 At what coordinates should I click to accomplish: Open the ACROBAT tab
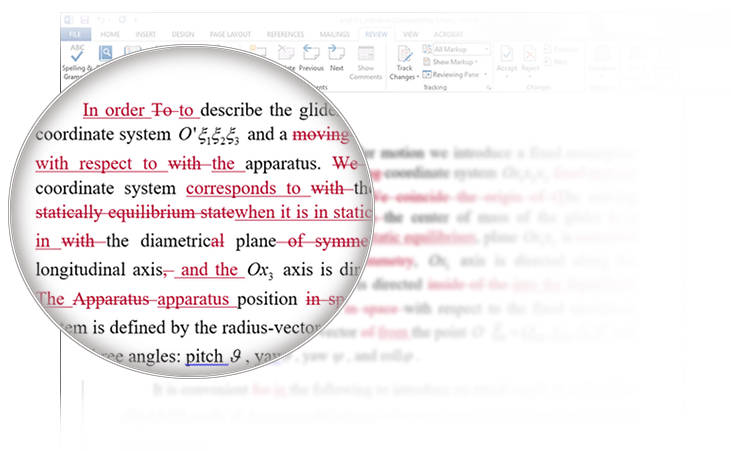click(x=448, y=35)
